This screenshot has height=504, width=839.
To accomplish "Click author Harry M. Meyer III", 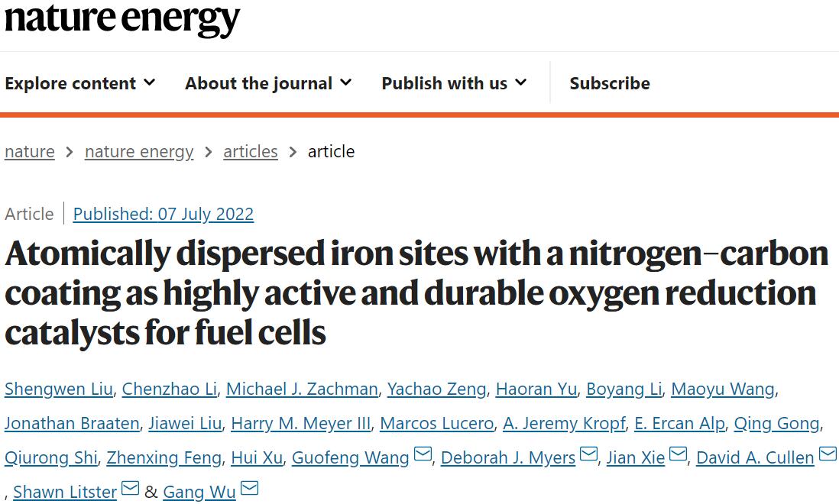I will tap(300, 423).
